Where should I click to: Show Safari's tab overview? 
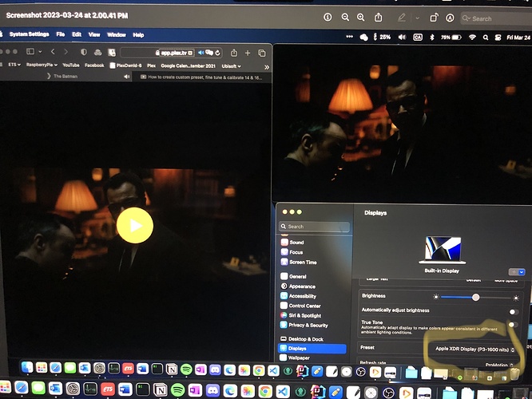[262, 53]
